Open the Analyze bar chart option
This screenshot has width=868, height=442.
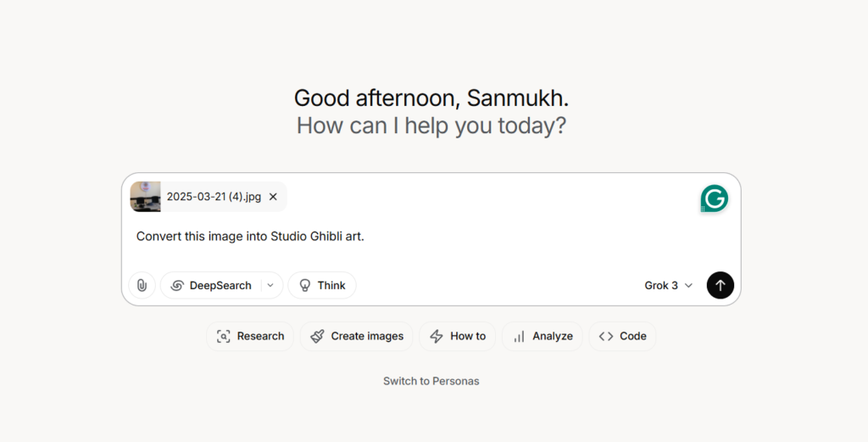pyautogui.click(x=542, y=336)
